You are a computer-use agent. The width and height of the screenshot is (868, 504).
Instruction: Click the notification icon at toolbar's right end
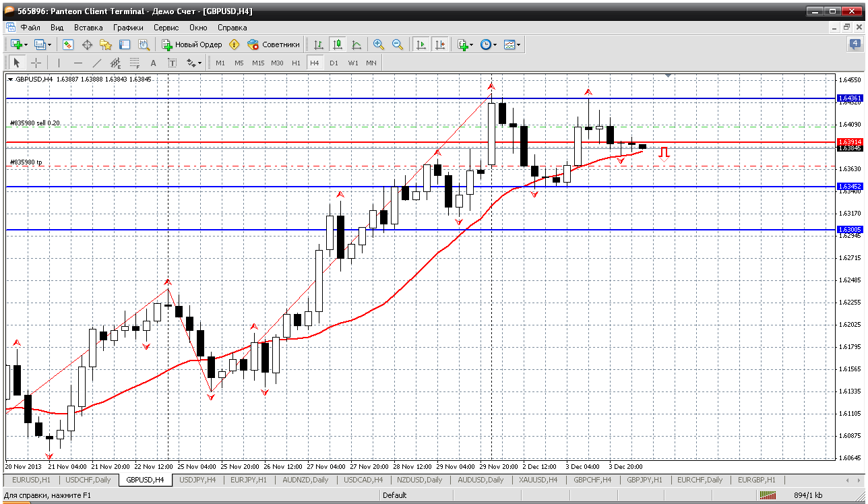tap(855, 44)
